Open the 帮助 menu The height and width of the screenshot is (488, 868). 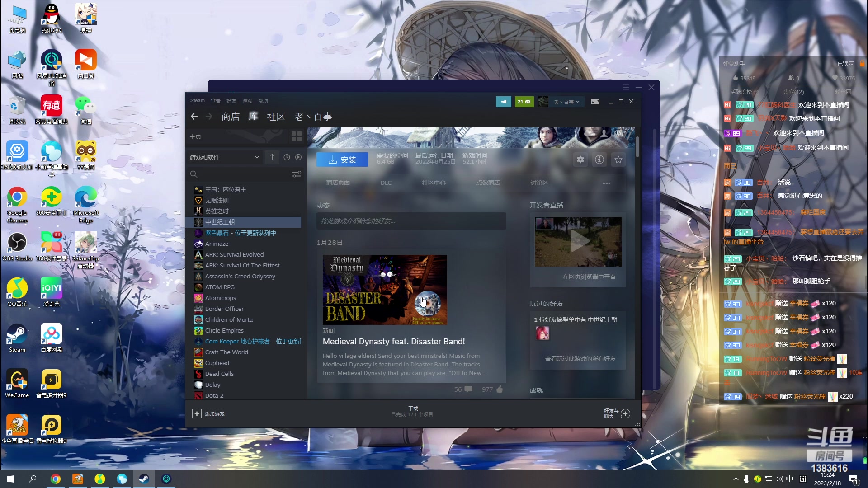pos(263,101)
